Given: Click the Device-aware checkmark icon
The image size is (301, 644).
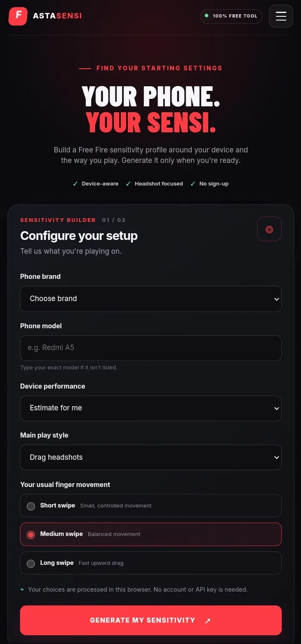Looking at the screenshot, I should tap(75, 184).
